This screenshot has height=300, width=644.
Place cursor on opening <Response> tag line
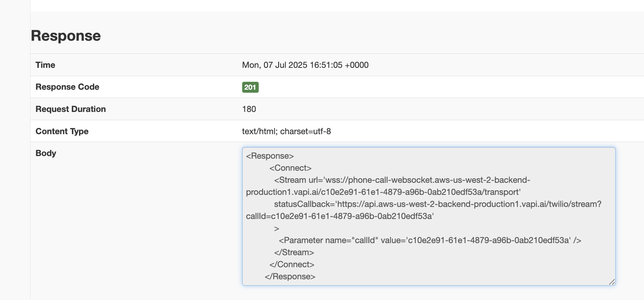pyautogui.click(x=270, y=156)
